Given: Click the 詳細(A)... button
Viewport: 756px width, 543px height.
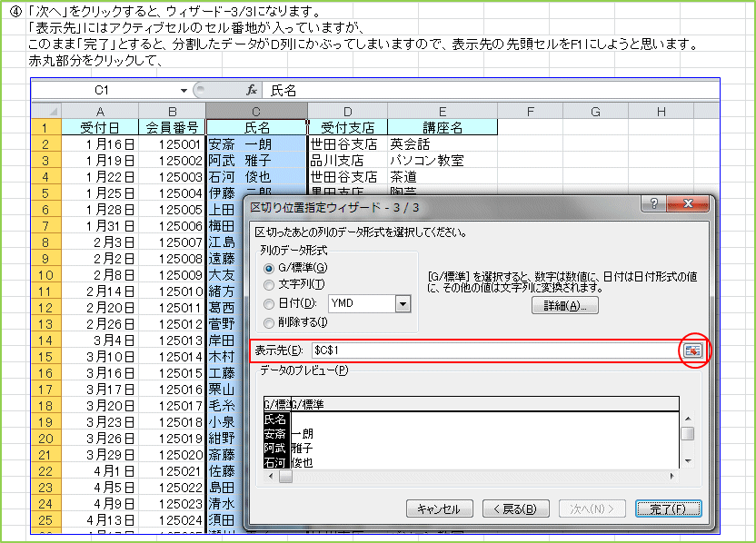Looking at the screenshot, I should coord(564,305).
